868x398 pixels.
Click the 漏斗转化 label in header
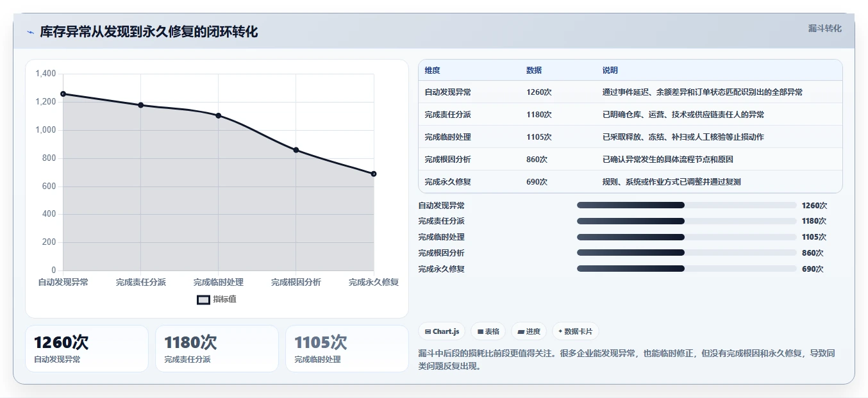[824, 28]
